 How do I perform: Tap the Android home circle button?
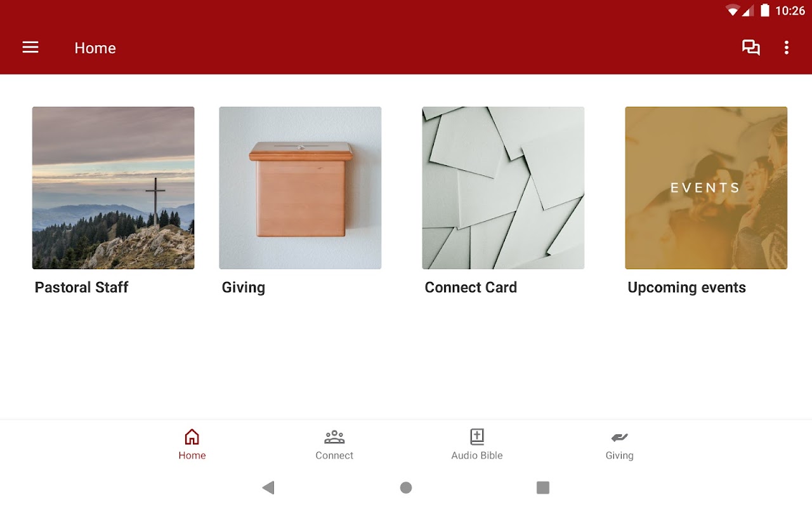tap(406, 488)
